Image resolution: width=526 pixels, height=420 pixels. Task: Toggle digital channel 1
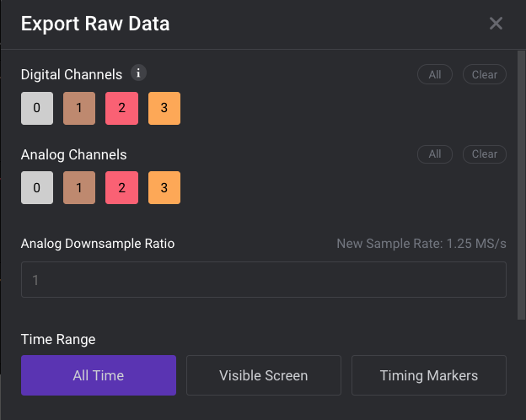point(79,108)
